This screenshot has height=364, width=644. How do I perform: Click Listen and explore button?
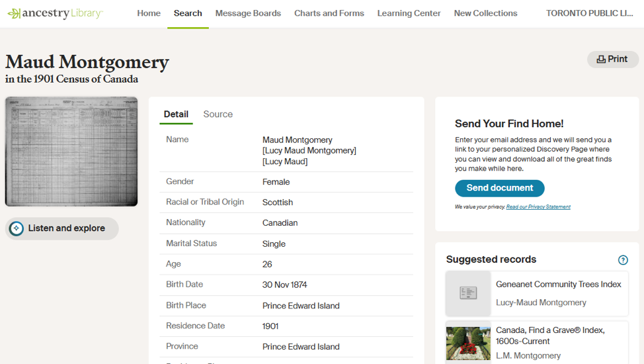tap(61, 228)
